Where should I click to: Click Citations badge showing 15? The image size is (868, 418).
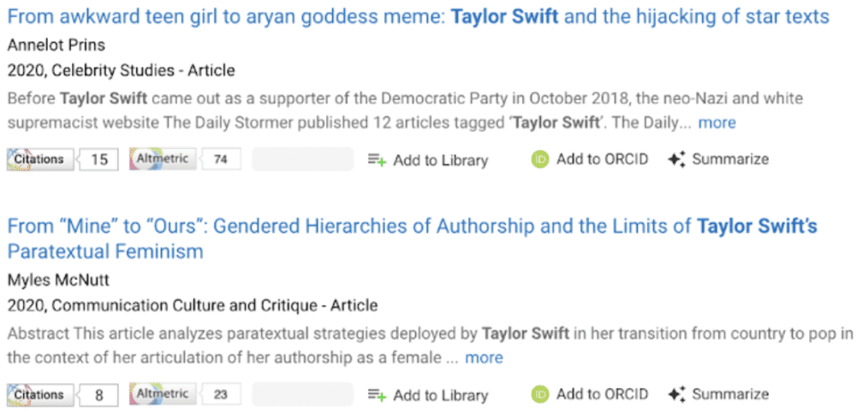click(39, 159)
